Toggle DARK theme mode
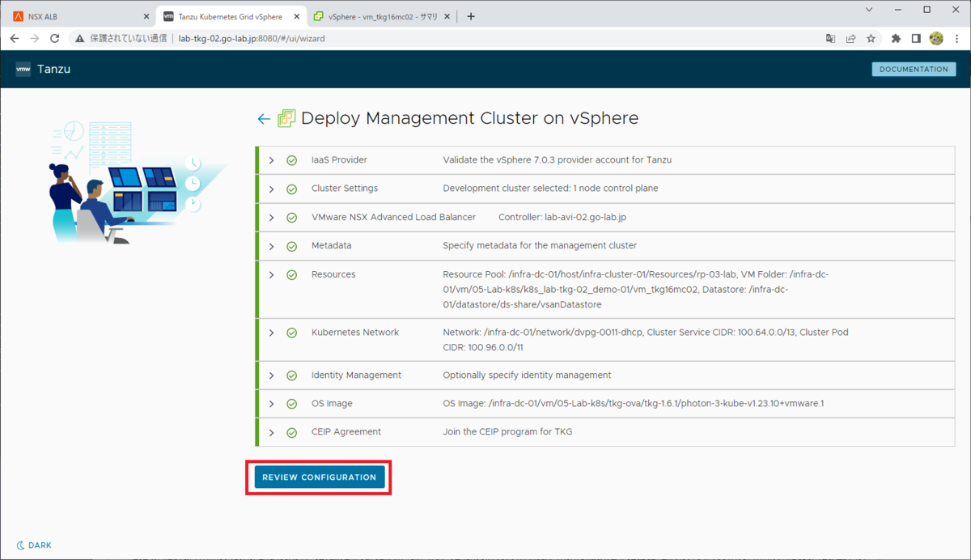This screenshot has width=971, height=560. [x=34, y=545]
